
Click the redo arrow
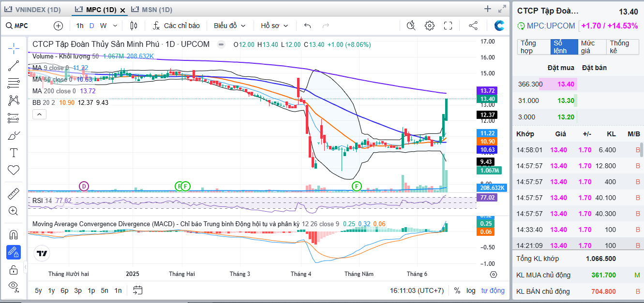pyautogui.click(x=326, y=26)
